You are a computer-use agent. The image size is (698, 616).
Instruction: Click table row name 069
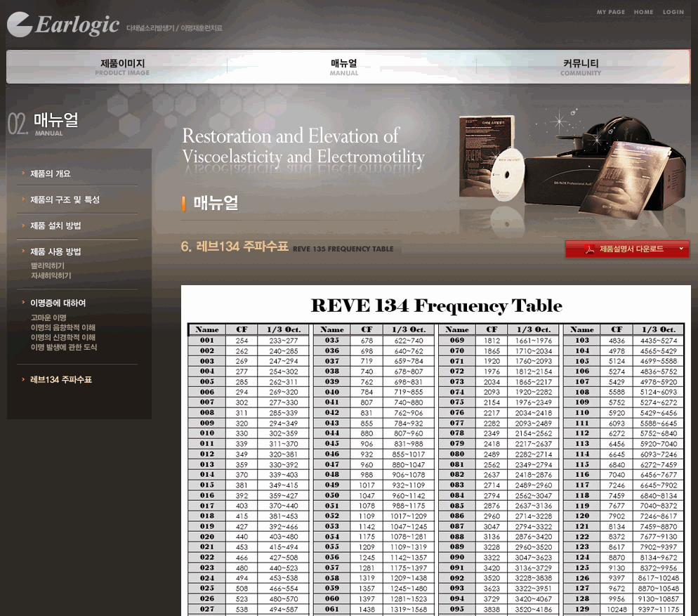[456, 340]
